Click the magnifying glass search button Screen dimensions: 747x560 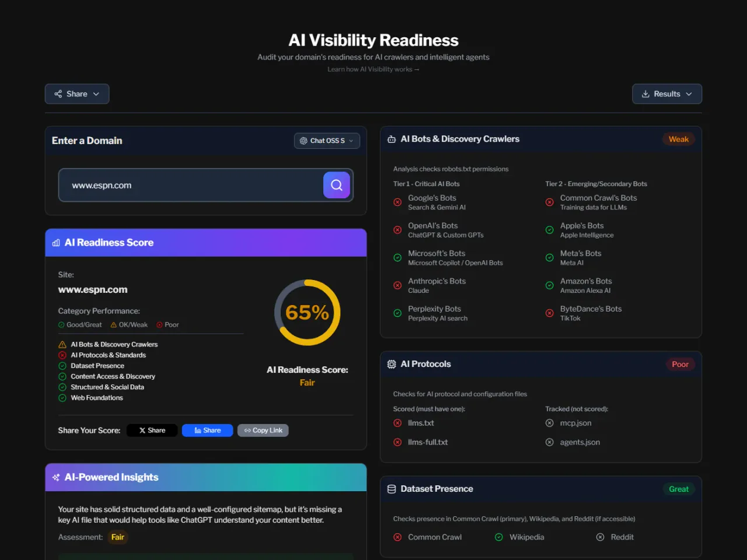[x=336, y=185]
